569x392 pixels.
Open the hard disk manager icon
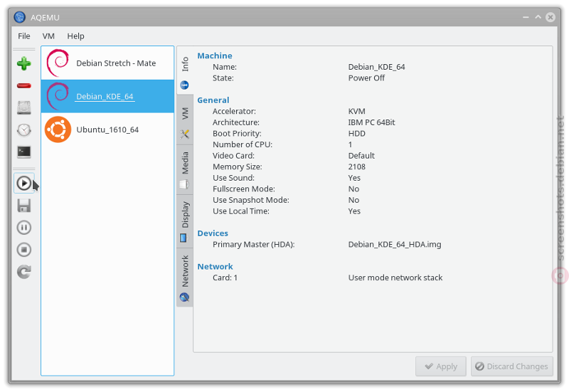coord(24,108)
